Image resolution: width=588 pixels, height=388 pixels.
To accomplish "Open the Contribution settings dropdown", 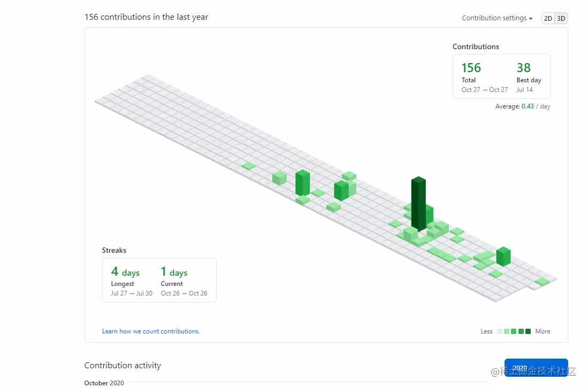I will click(x=497, y=18).
